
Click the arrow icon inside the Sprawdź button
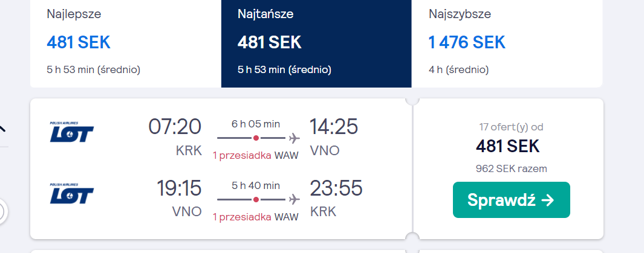[x=548, y=200]
